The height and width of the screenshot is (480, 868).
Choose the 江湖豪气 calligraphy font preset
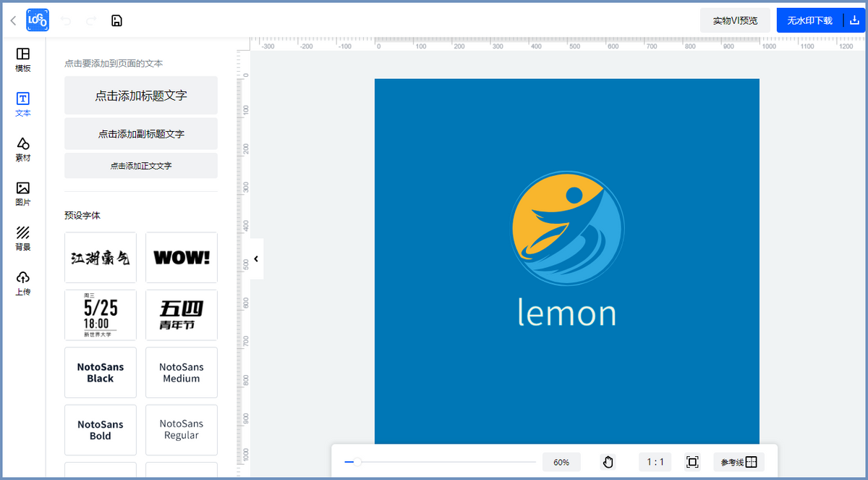[101, 258]
